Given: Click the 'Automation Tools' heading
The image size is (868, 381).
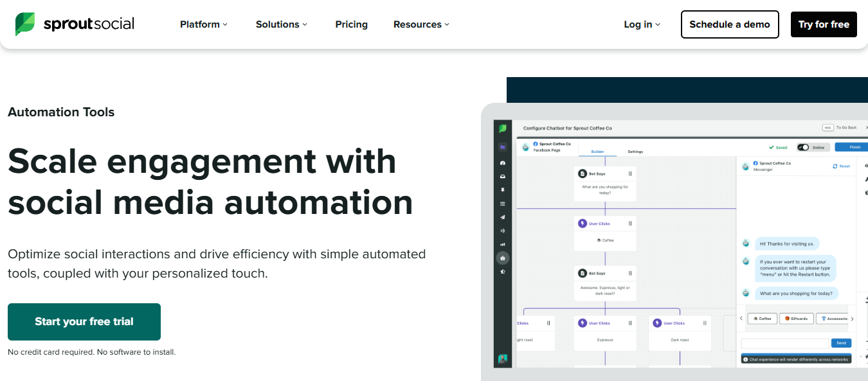Looking at the screenshot, I should [61, 112].
